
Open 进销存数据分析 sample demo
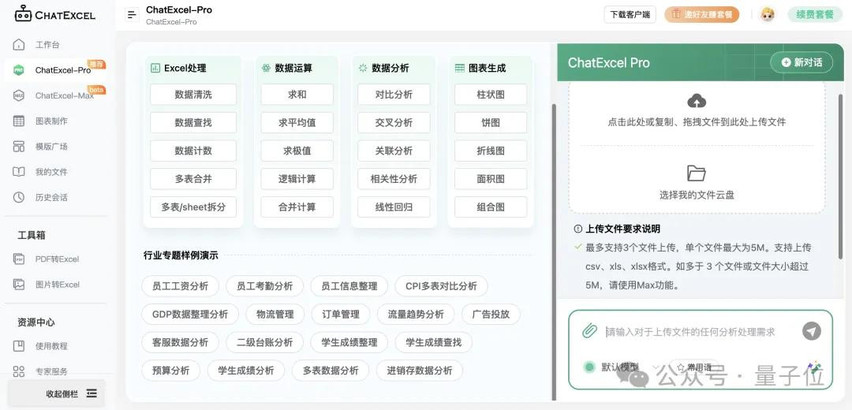point(419,371)
